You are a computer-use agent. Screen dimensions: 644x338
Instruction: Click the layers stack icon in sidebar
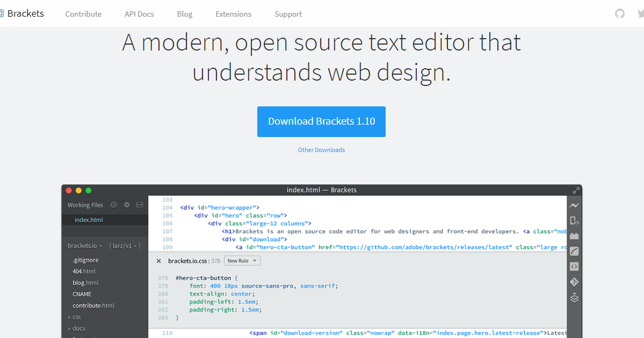pyautogui.click(x=574, y=297)
